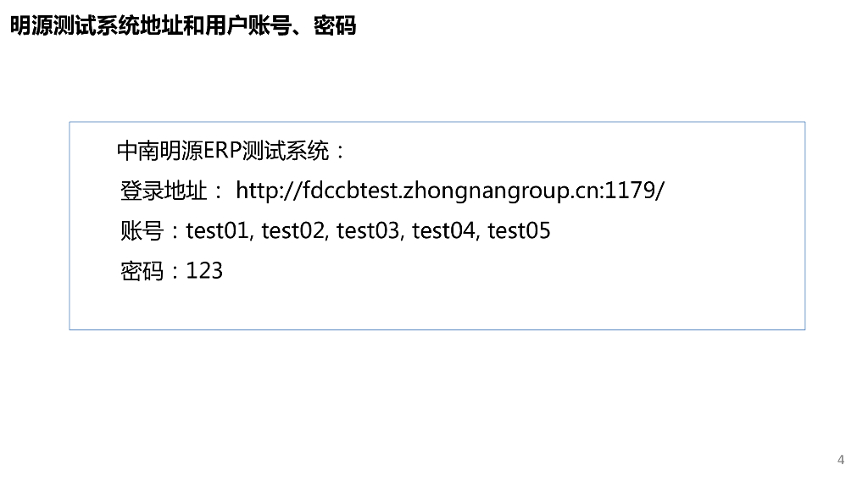Click the 密码 label in the text box

pyautogui.click(x=142, y=271)
